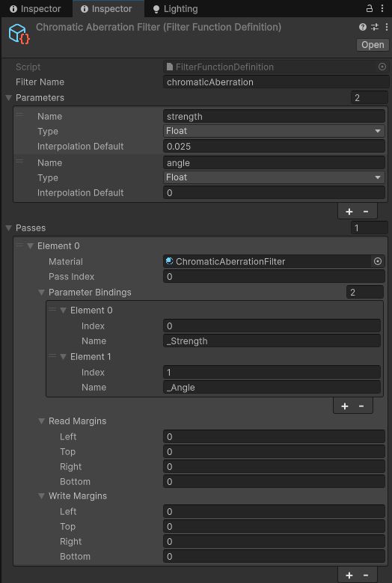
Task: Click the Interpolation Default label under strength
Action: pos(80,147)
